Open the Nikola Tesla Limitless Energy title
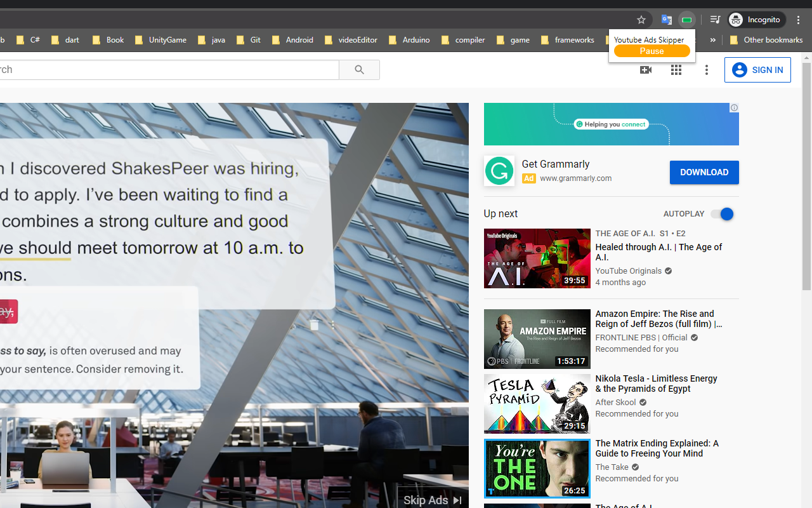The height and width of the screenshot is (508, 812). [656, 384]
